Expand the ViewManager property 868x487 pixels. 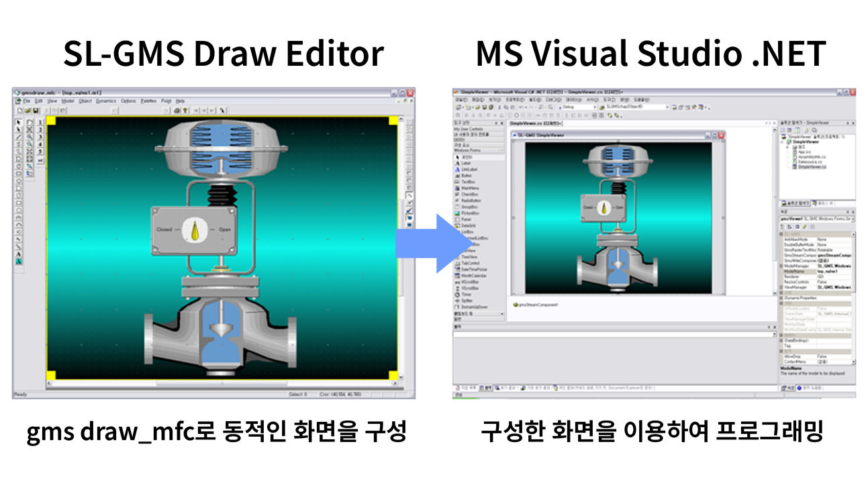(x=782, y=287)
